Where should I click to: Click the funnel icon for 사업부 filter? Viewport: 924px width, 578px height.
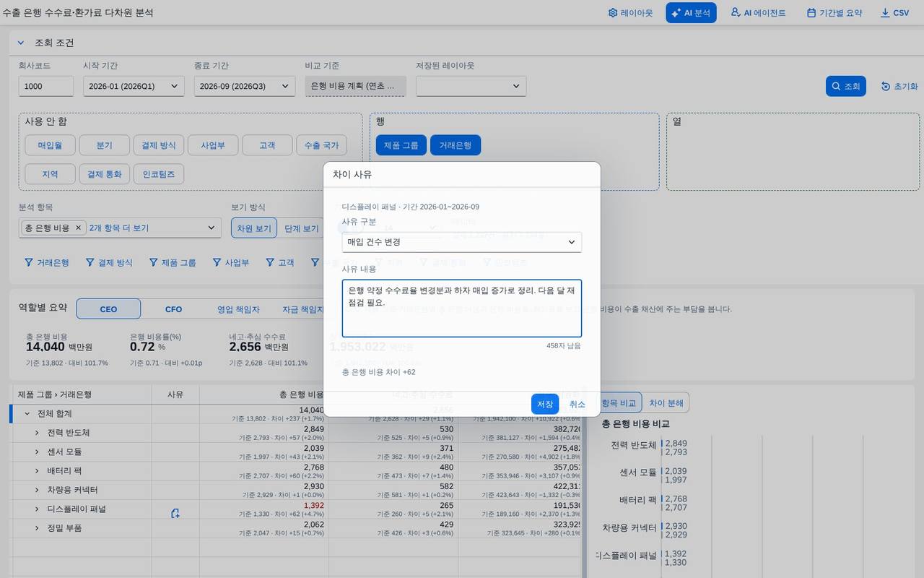click(217, 262)
